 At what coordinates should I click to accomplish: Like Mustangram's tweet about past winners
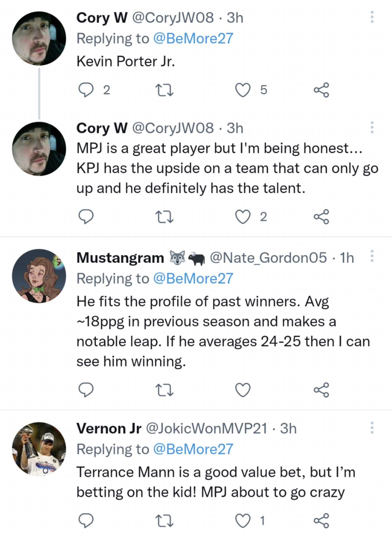pos(243,390)
